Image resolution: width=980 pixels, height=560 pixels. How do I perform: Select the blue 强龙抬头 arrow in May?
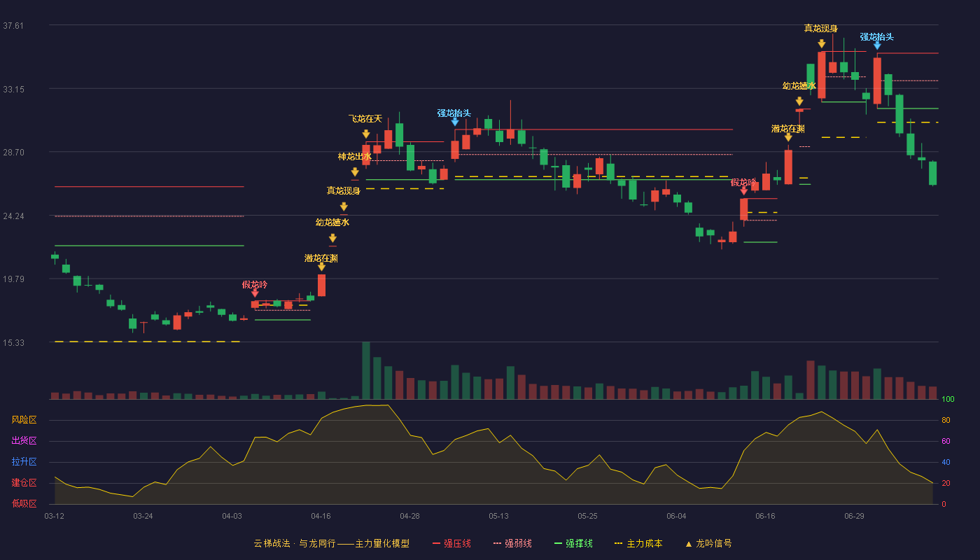pyautogui.click(x=455, y=122)
